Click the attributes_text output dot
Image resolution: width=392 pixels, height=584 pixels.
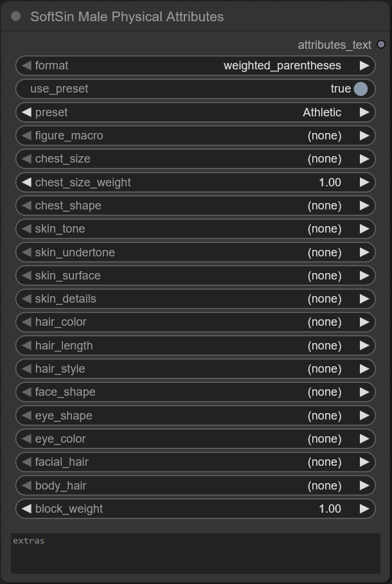pos(380,45)
